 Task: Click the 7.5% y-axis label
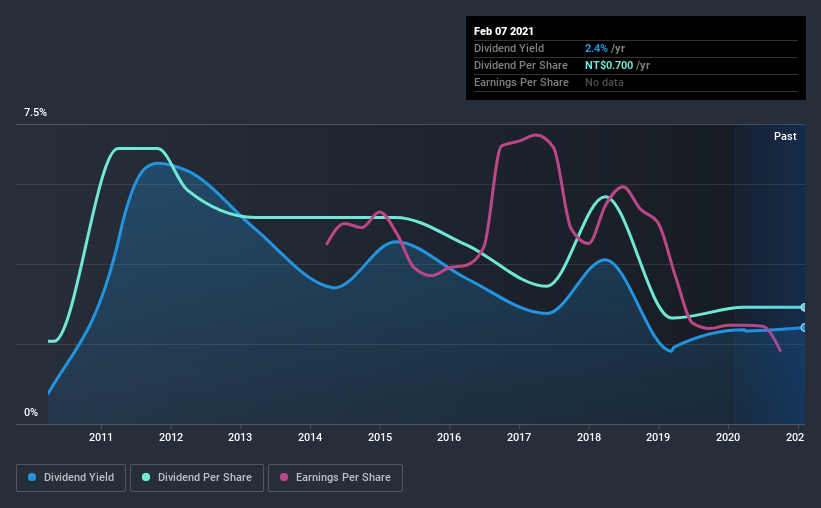pos(35,113)
